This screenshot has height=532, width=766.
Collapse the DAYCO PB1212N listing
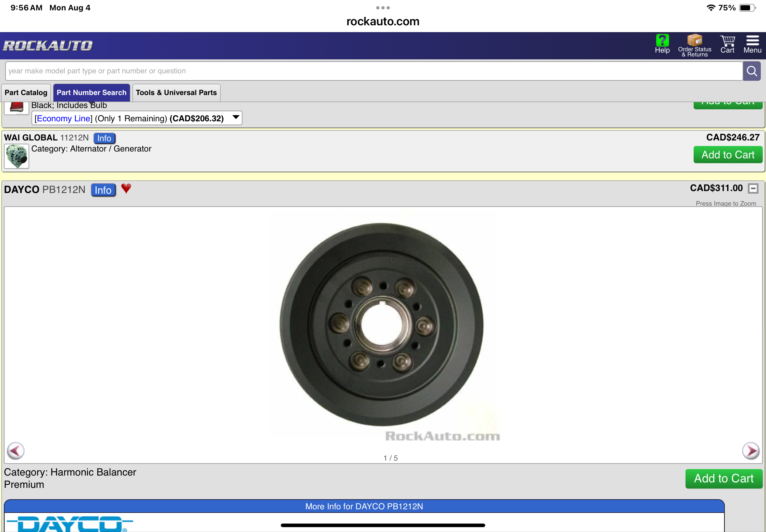[x=753, y=188]
